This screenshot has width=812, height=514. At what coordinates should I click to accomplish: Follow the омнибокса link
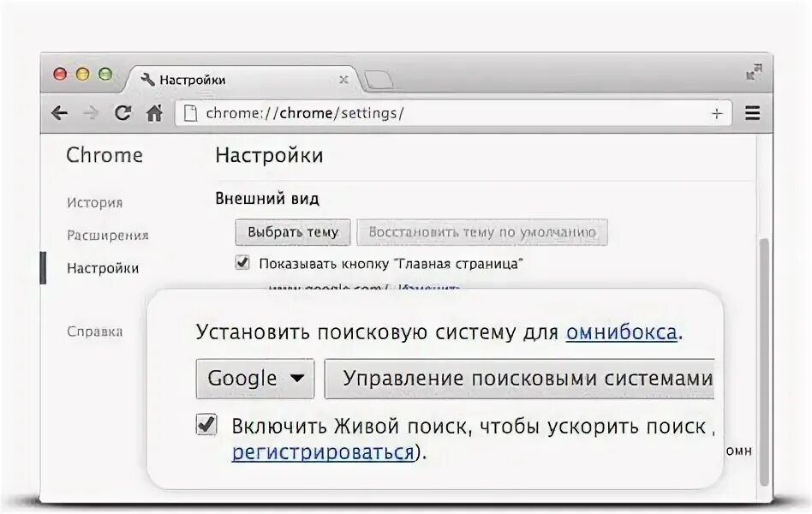(x=622, y=332)
